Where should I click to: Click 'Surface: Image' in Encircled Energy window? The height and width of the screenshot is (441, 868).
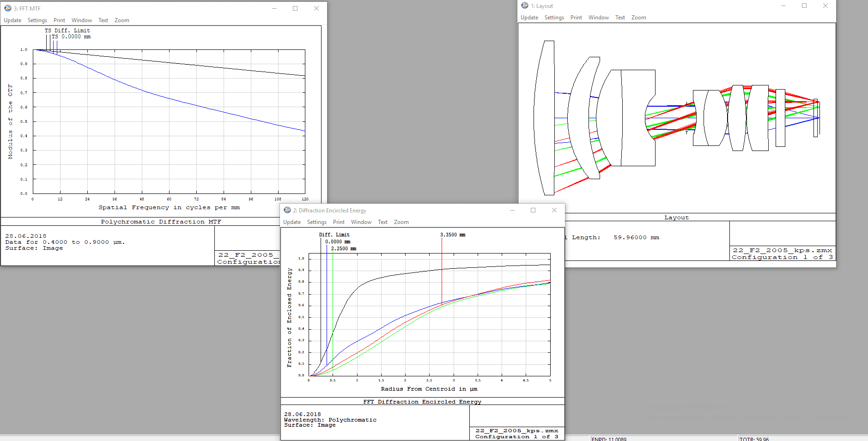coord(310,425)
